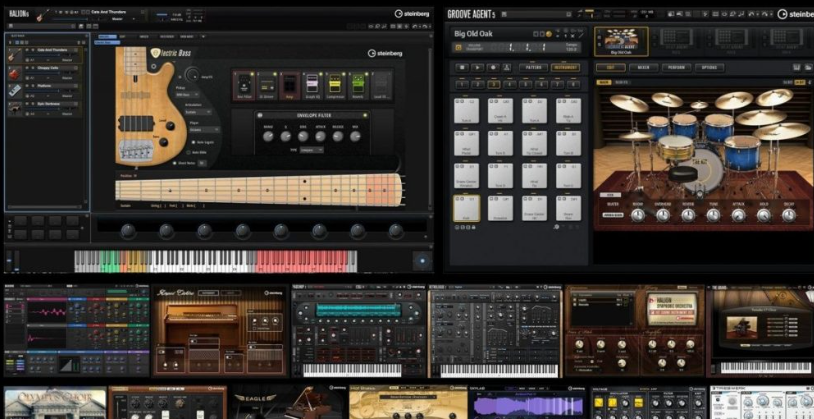Screen dimensions: 814x419
Task: Open the Olympus Choir thumbnail
Action: coord(55,402)
